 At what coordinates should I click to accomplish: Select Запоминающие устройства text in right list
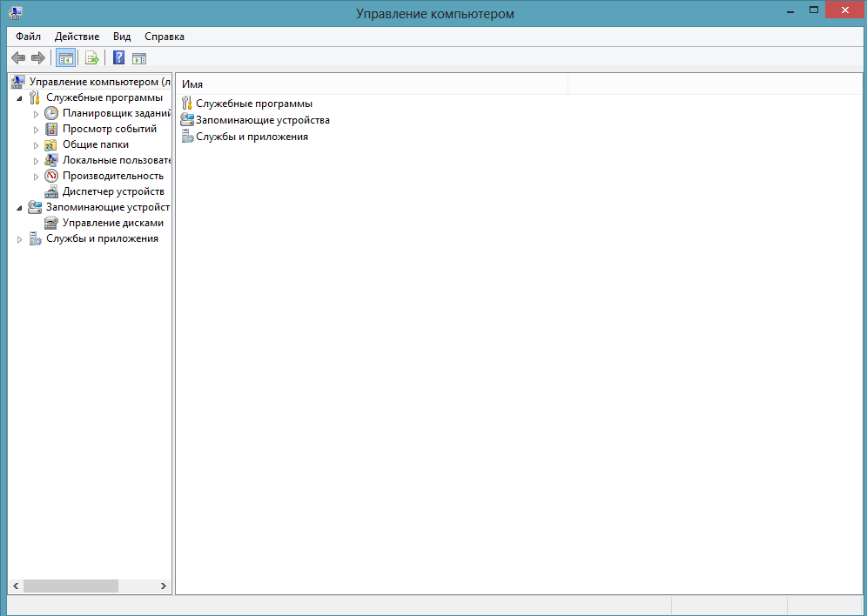click(x=263, y=120)
